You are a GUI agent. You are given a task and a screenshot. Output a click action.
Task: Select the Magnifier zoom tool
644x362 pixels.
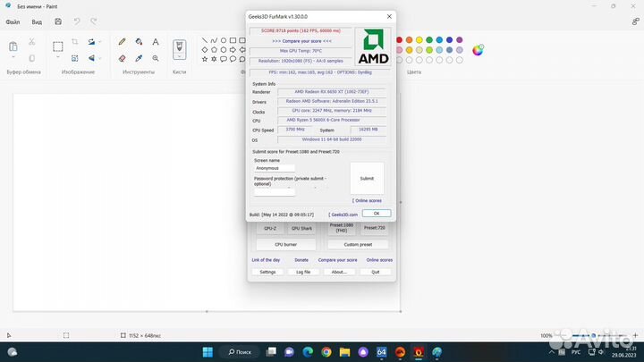pyautogui.click(x=156, y=58)
